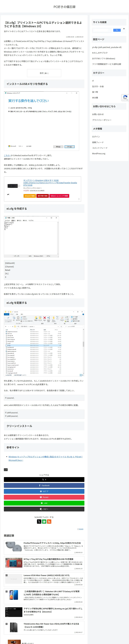Screen dimensions: 129x644
Task: Click the テザリング APN article thumbnail
Action: coord(14,612)
